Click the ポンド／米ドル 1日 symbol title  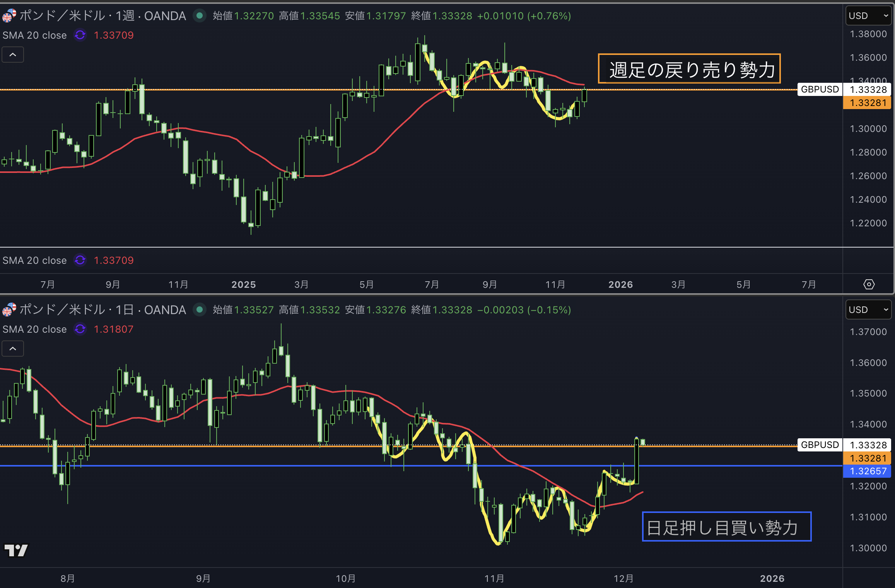point(102,309)
